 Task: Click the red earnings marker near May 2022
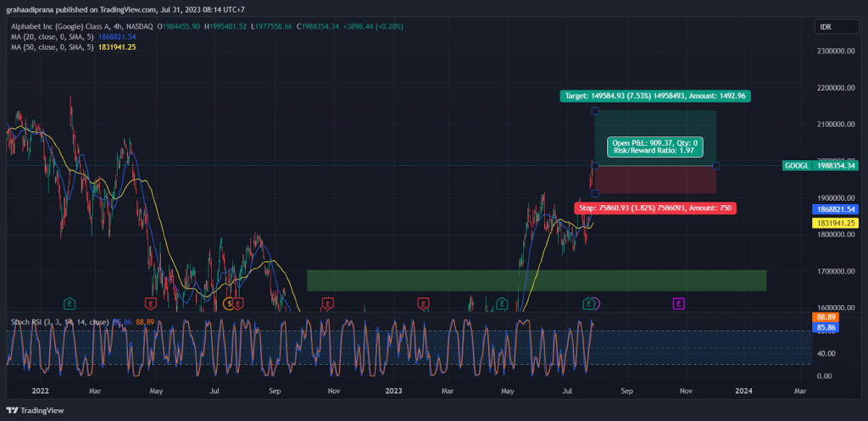(150, 303)
